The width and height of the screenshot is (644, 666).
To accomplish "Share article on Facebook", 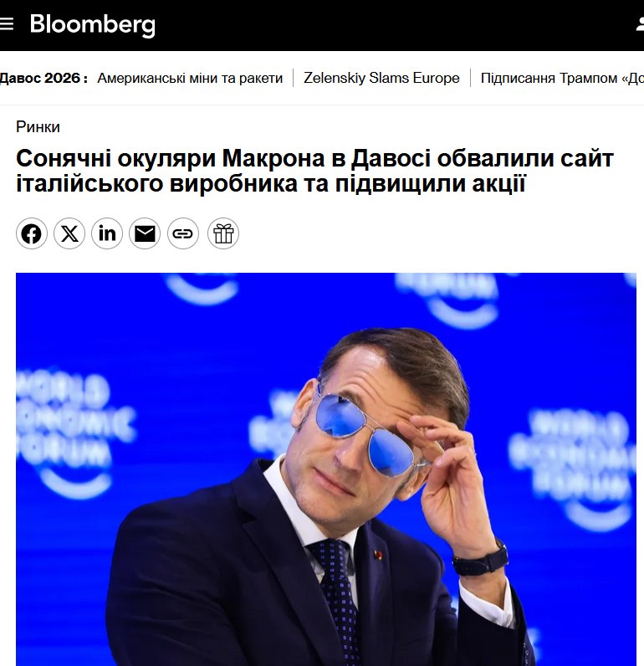I will (32, 233).
